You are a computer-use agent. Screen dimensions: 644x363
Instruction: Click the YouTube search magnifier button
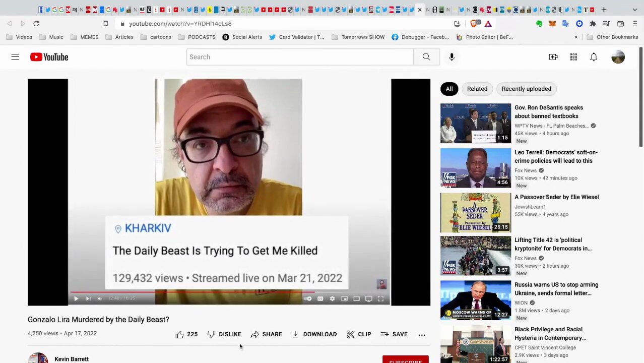coord(426,57)
